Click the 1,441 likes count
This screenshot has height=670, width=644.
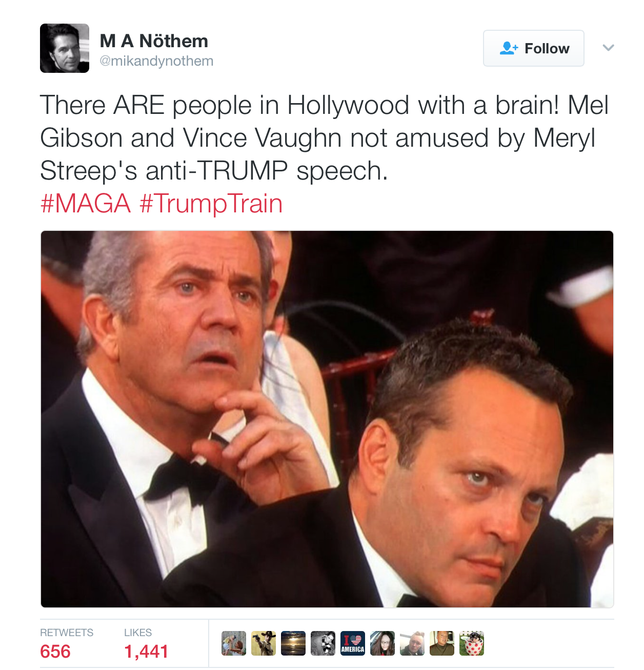[x=146, y=652]
